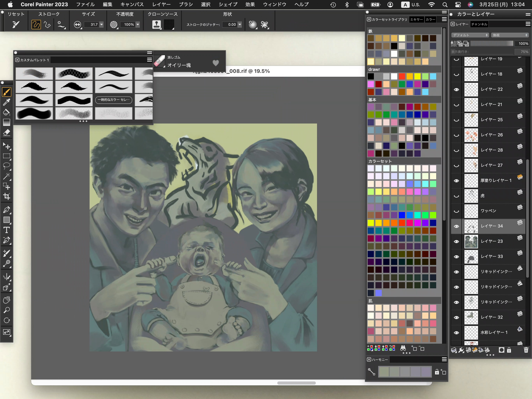The image size is (532, 399).
Task: Click the reset brush tool icon
Action: tap(16, 24)
